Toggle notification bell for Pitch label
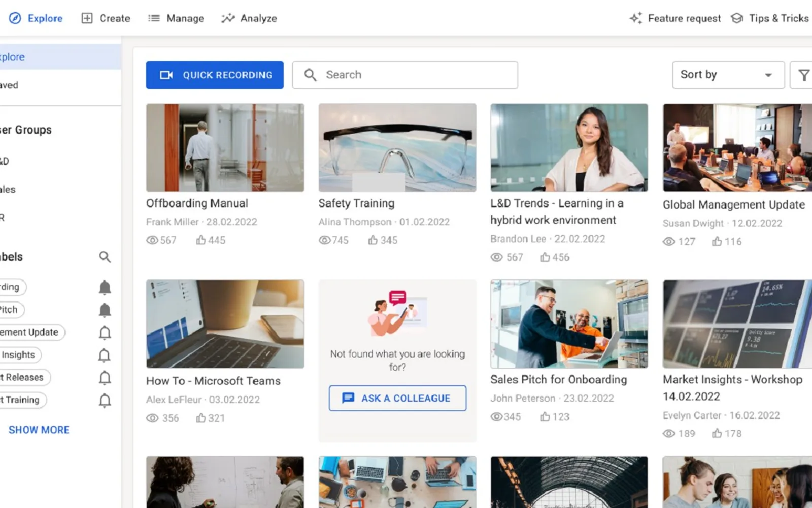Image resolution: width=812 pixels, height=508 pixels. [105, 310]
